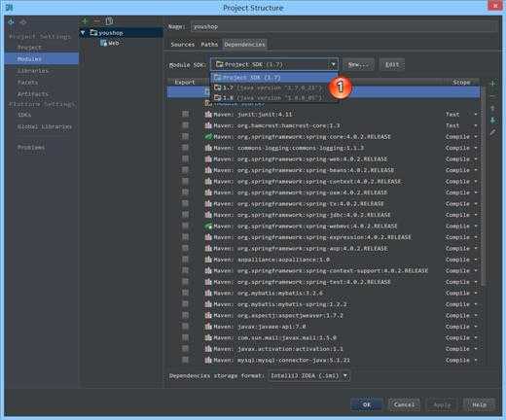This screenshot has width=506, height=420.
Task: Collapse the youshop module tree node
Action: [84, 32]
